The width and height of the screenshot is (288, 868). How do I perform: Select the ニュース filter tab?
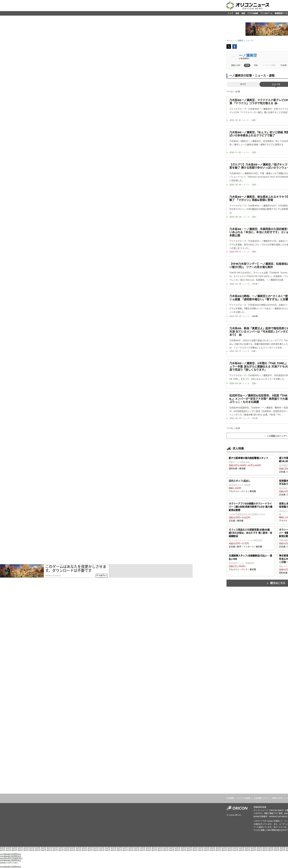tap(276, 84)
